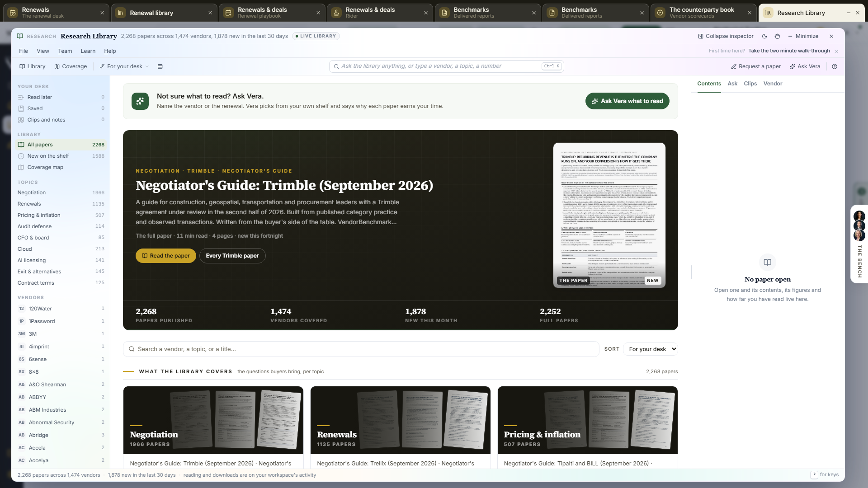The image size is (868, 488).
Task: Click the hand icon in the title bar
Action: (778, 36)
